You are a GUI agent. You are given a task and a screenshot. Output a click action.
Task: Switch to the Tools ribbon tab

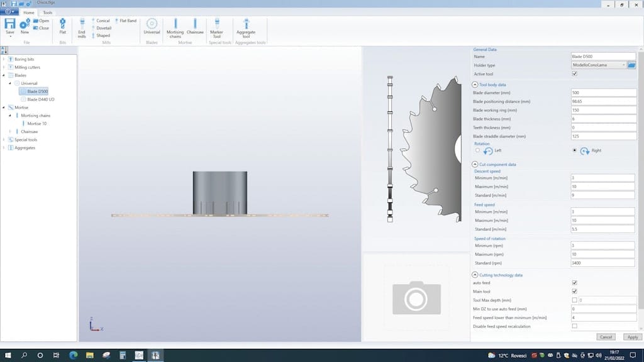[48, 13]
